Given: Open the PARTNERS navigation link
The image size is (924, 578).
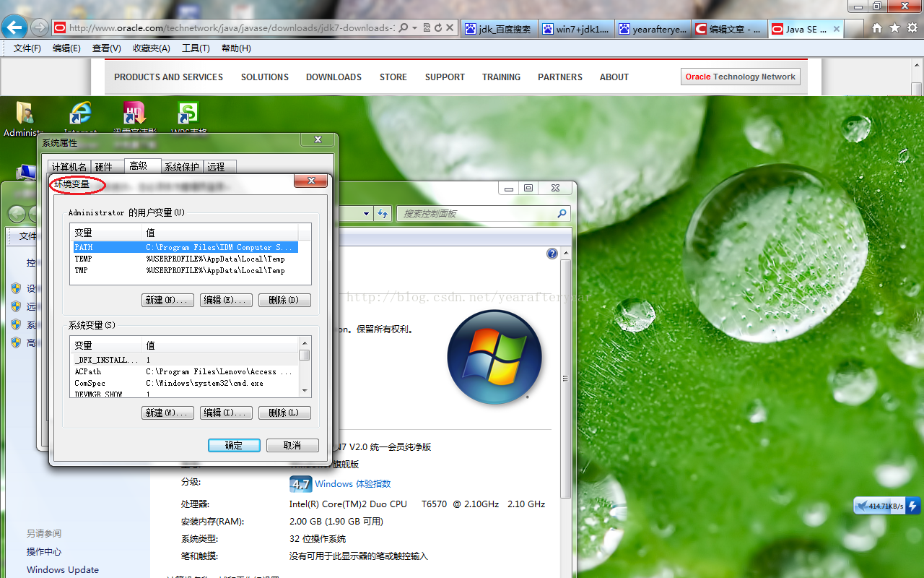Looking at the screenshot, I should point(560,77).
